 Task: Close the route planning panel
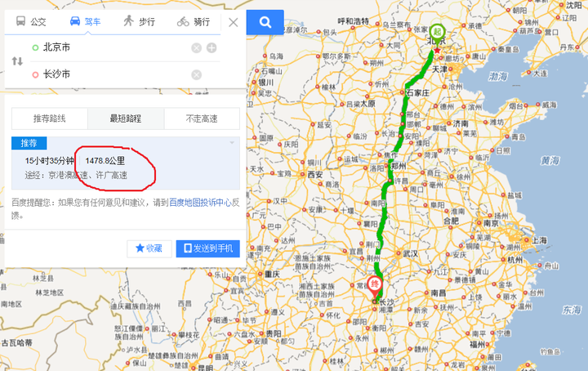[x=234, y=23]
